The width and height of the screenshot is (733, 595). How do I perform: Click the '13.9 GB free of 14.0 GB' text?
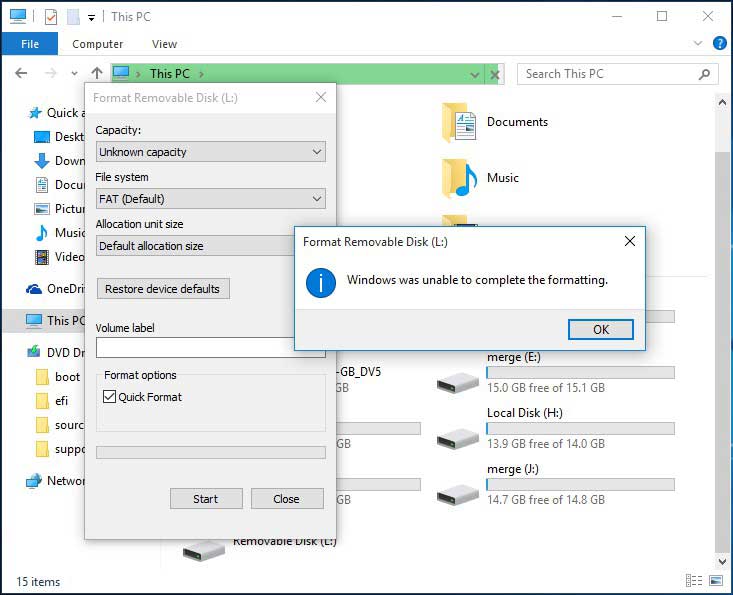click(546, 444)
